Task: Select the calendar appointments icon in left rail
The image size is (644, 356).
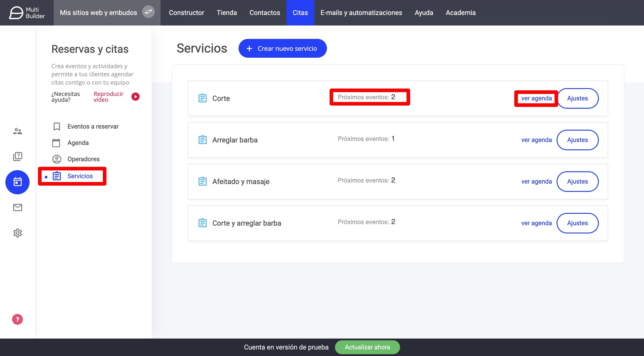Action: [x=17, y=182]
